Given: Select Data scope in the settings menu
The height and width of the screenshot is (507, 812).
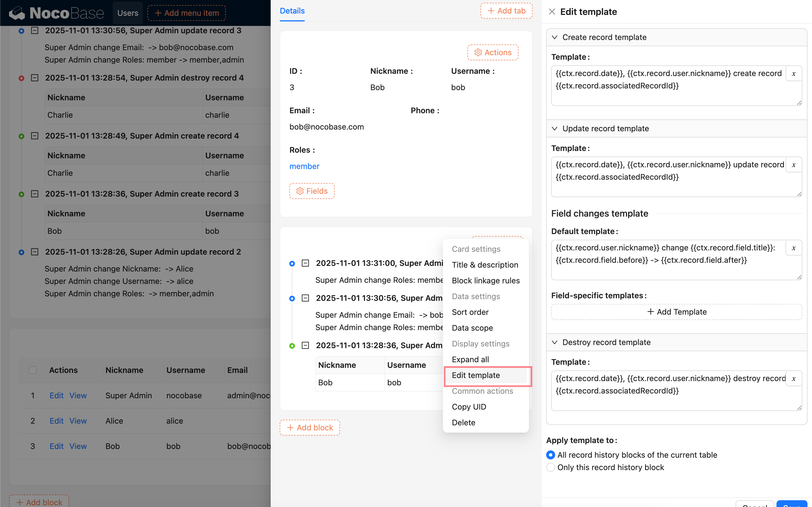Looking at the screenshot, I should [x=472, y=328].
